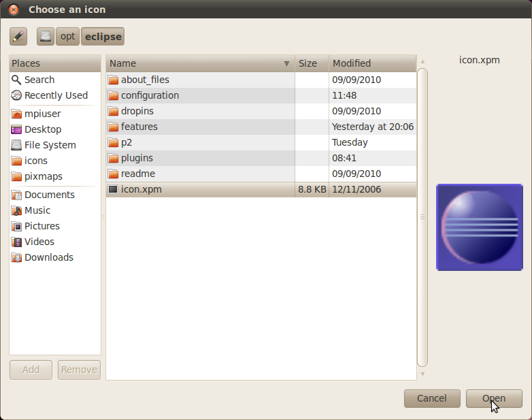The height and width of the screenshot is (420, 532).
Task: Click the root disk path button
Action: tap(46, 36)
